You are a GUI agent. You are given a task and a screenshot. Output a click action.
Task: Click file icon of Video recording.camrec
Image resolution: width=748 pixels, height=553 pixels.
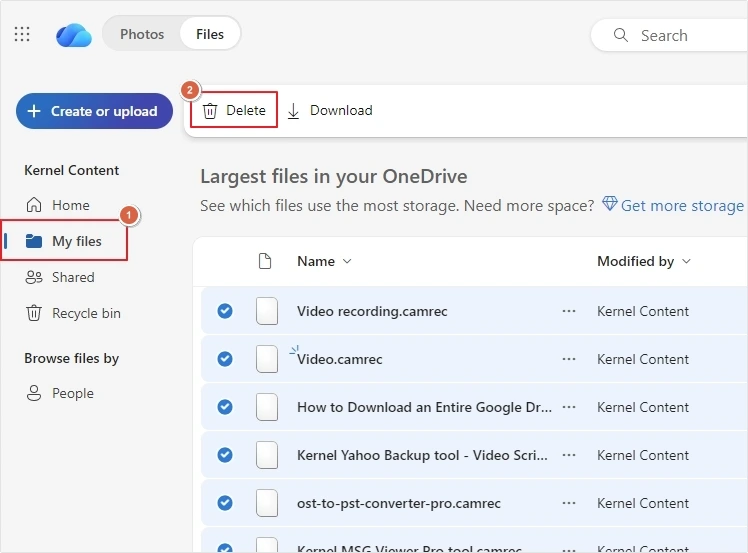point(267,311)
